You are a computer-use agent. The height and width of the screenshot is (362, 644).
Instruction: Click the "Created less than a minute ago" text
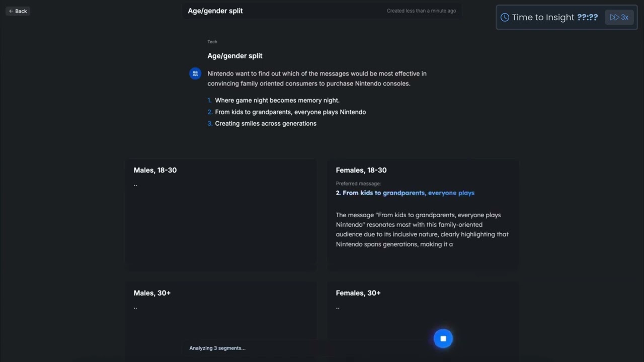click(421, 11)
